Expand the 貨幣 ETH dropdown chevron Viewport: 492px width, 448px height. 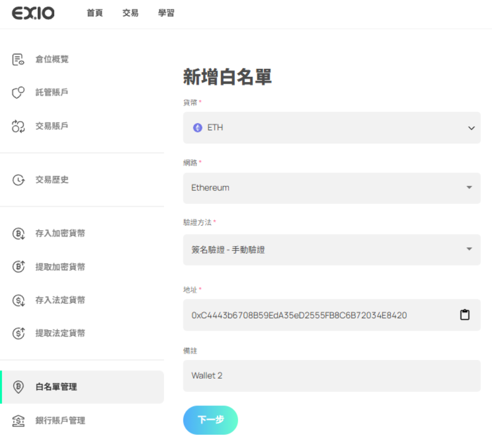coord(471,128)
